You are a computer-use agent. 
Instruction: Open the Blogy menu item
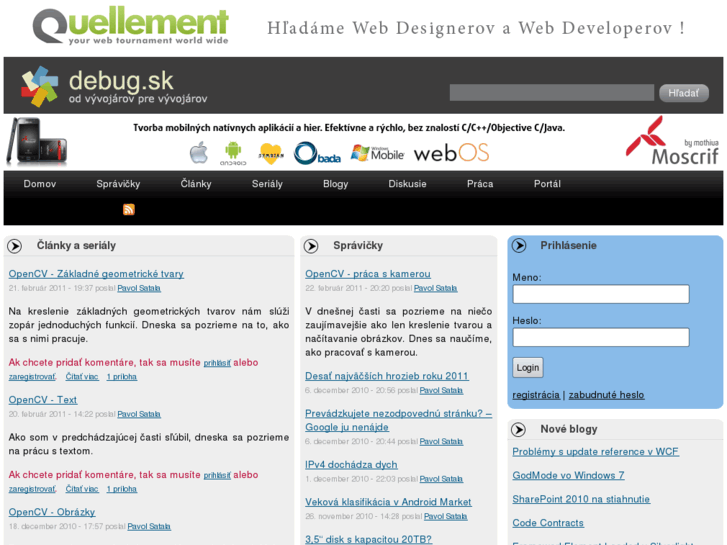tap(335, 184)
